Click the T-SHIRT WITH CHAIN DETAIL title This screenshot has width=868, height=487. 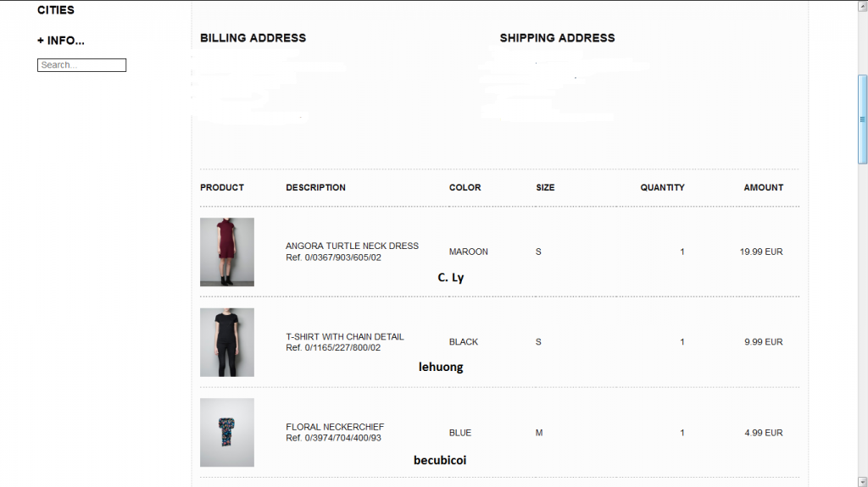click(344, 336)
